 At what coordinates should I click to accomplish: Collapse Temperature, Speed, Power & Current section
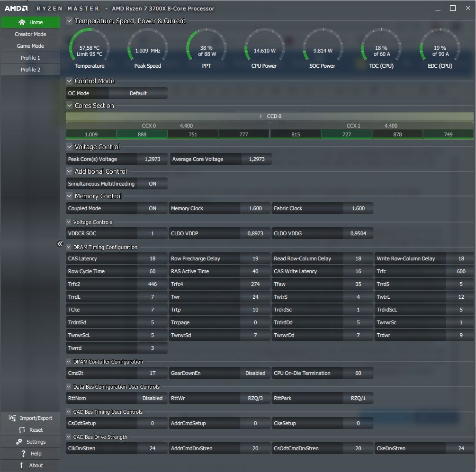[69, 21]
